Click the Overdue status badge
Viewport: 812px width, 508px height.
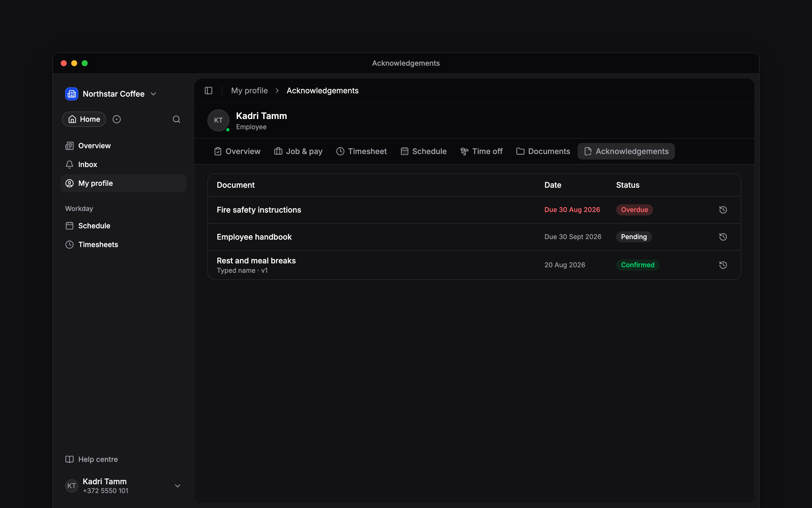[x=634, y=210]
